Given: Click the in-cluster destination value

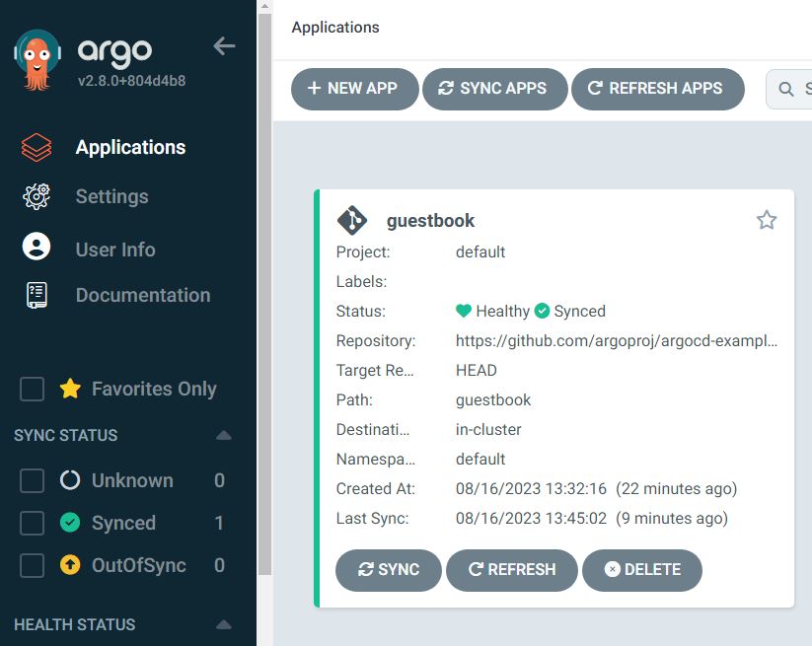Looking at the screenshot, I should tap(488, 429).
